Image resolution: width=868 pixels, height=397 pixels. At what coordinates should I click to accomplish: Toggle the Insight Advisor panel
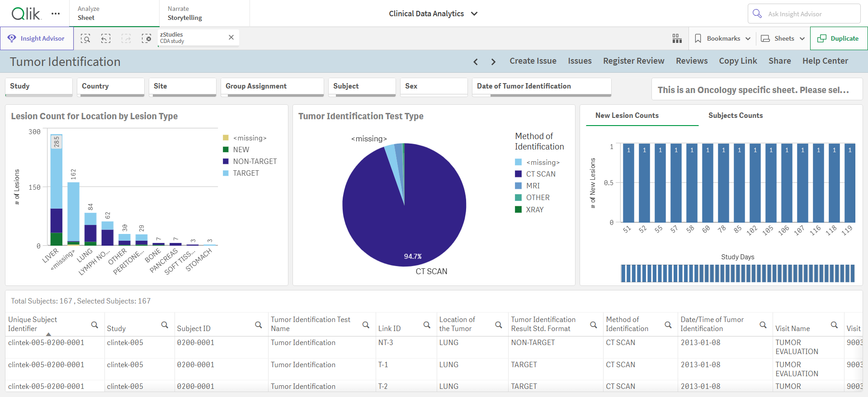click(x=37, y=38)
